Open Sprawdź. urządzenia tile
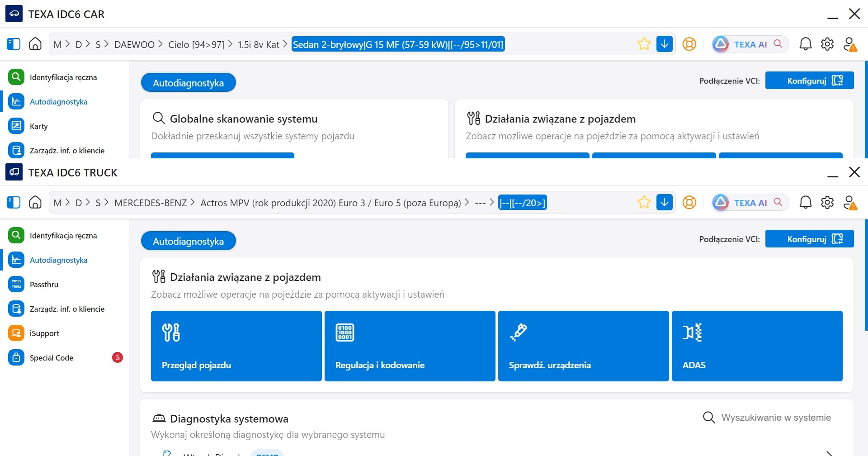 click(584, 346)
